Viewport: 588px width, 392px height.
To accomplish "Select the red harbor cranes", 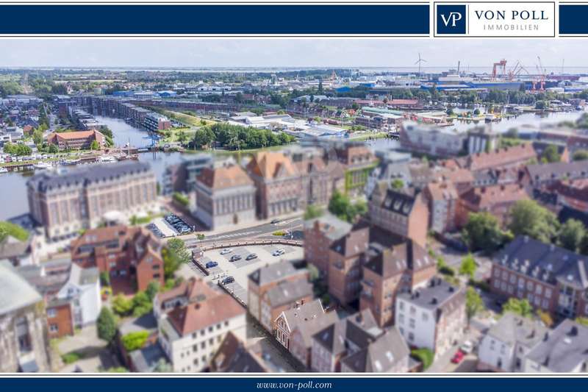I will (x=506, y=70).
